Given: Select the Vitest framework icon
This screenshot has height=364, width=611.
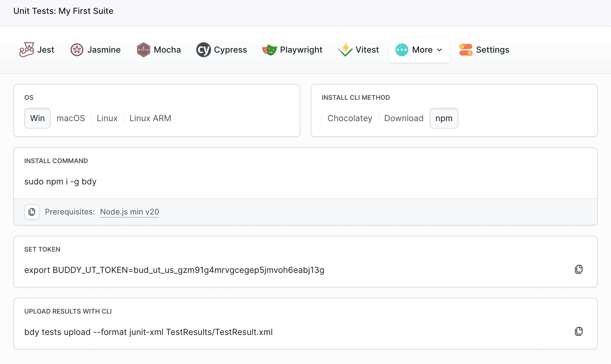Looking at the screenshot, I should 345,49.
